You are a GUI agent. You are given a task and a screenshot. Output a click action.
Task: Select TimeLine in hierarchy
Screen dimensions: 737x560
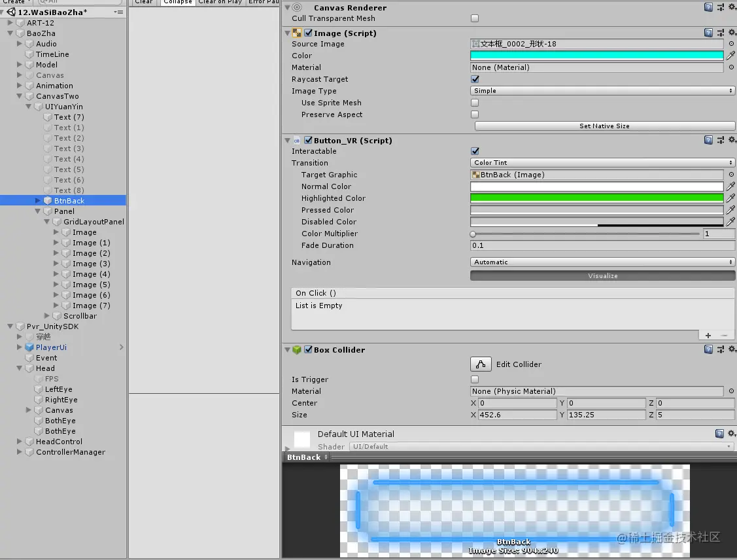point(52,54)
